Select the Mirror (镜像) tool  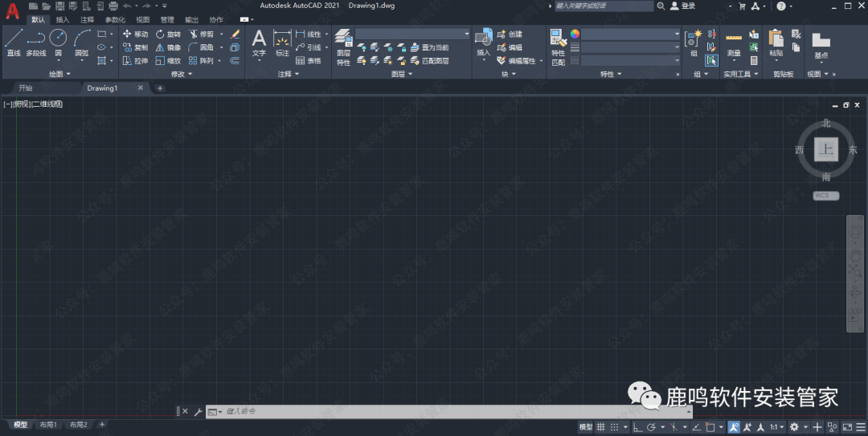[x=168, y=47]
